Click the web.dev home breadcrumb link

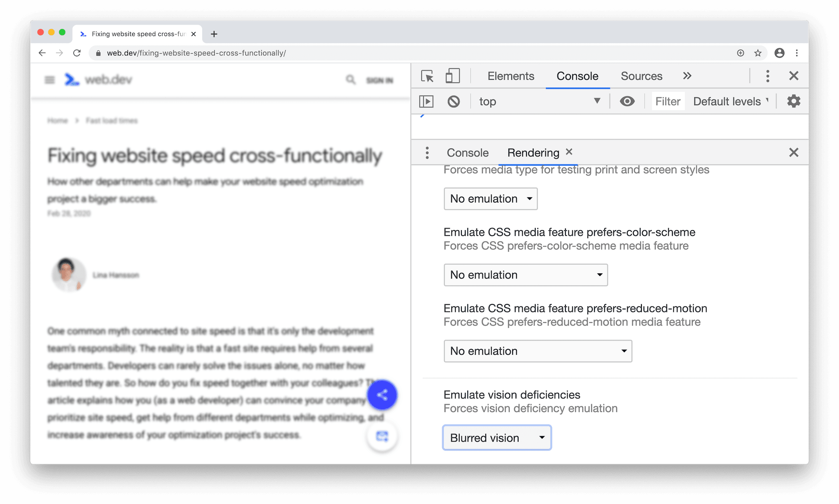pos(57,120)
